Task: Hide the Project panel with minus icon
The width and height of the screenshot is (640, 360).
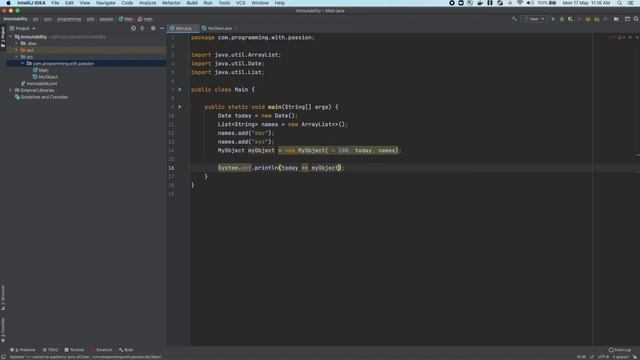Action: (162, 28)
